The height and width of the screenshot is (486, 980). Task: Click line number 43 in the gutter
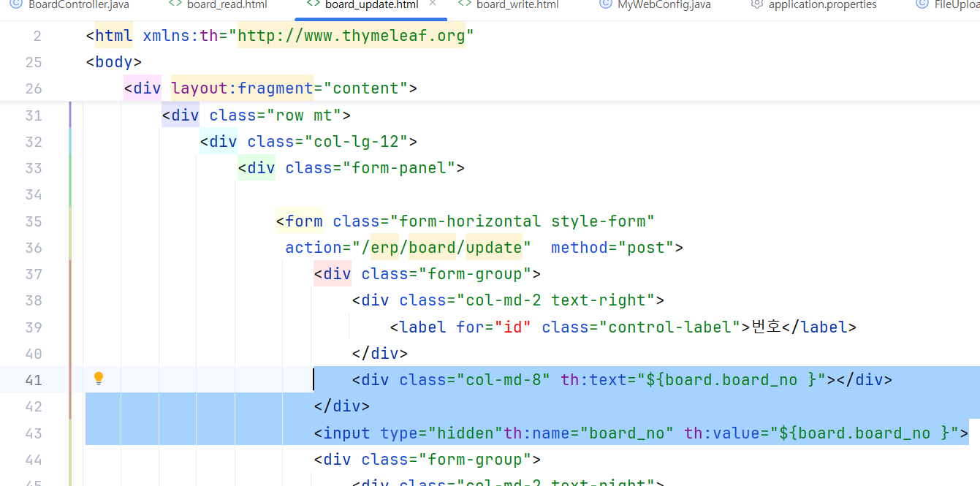pos(33,433)
